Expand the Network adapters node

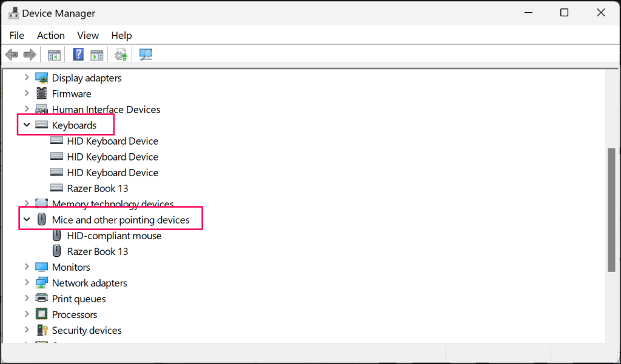point(27,283)
